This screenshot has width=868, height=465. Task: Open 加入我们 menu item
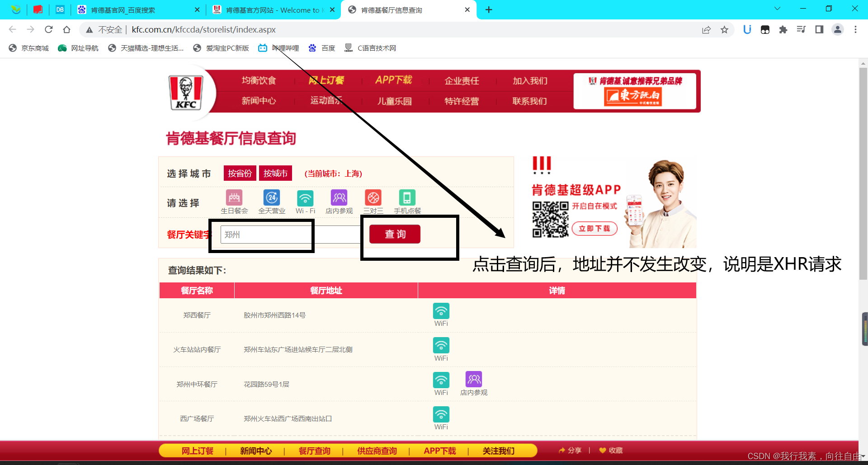click(x=530, y=81)
